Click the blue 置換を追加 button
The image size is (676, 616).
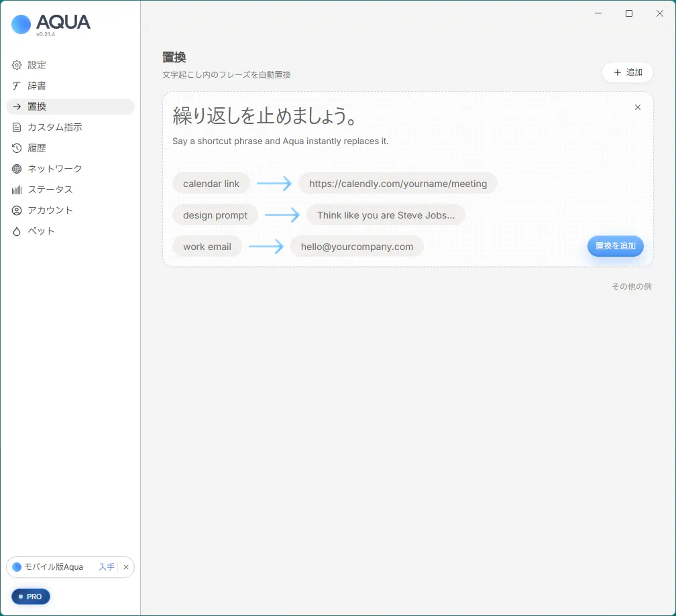click(615, 246)
